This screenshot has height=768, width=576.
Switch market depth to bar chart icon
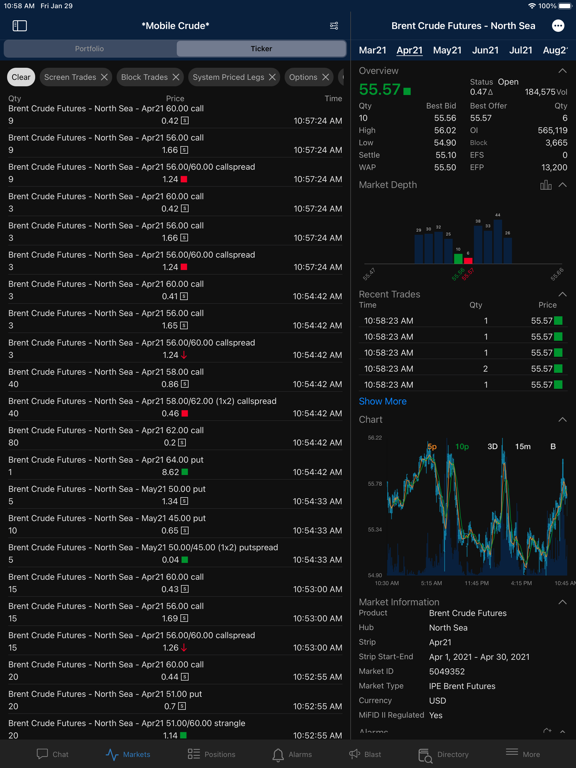[546, 185]
